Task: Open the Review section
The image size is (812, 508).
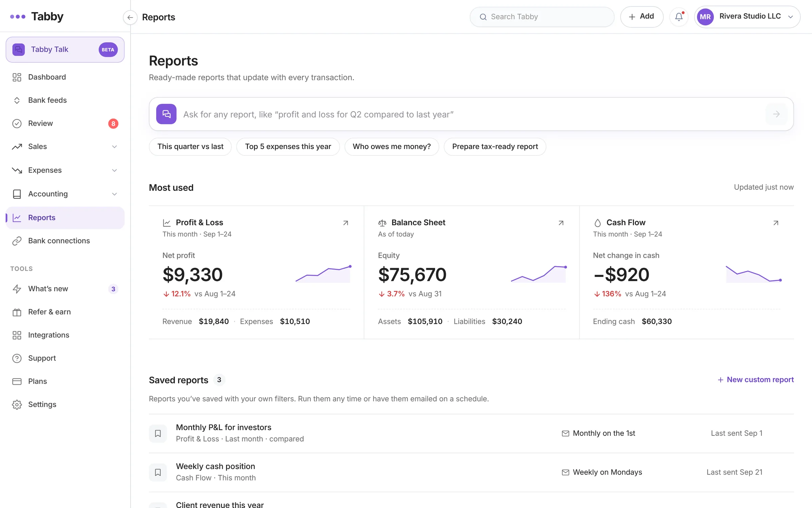Action: [x=65, y=124]
